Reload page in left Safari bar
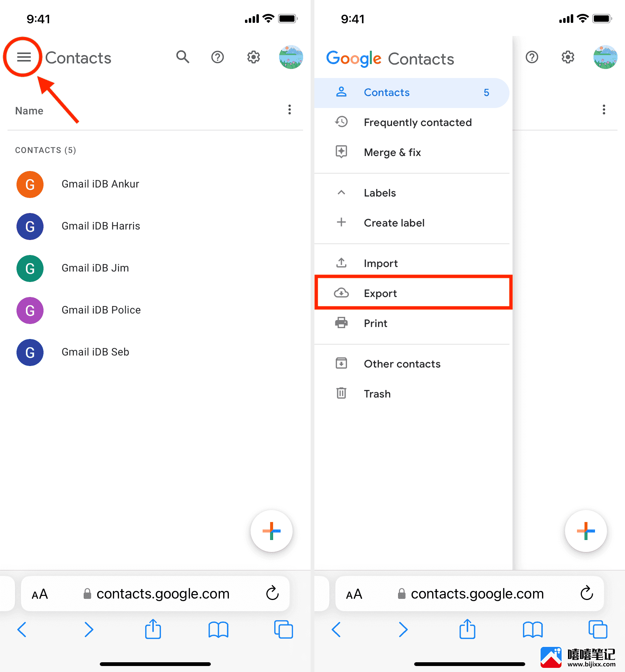This screenshot has height=672, width=625. pos(272,593)
